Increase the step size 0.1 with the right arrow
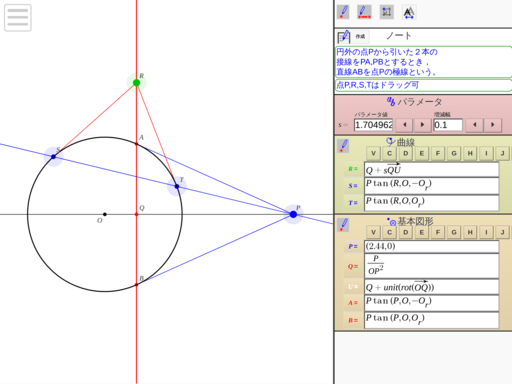 pyautogui.click(x=492, y=125)
